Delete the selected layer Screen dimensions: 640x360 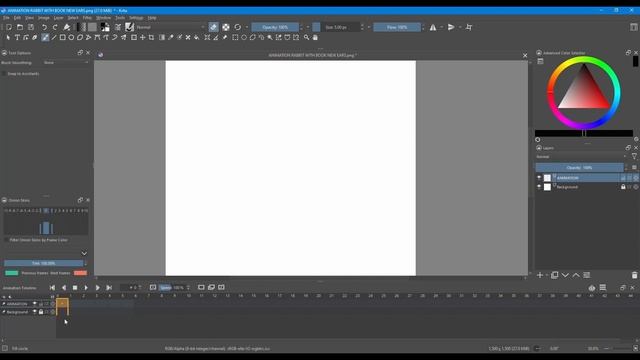coord(634,275)
